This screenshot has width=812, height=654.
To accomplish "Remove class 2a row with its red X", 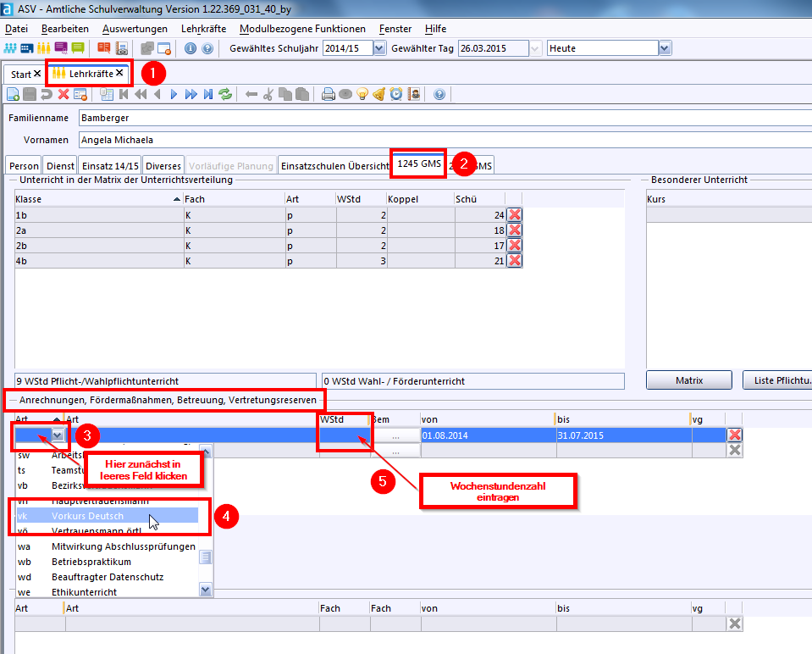I will (x=514, y=230).
